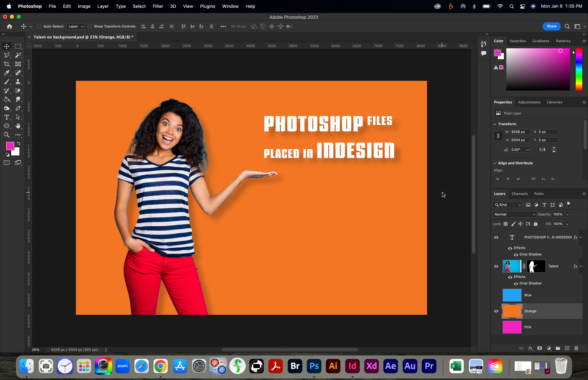The width and height of the screenshot is (588, 380).
Task: Select the Path Selection arrow tool
Action: pos(18,117)
